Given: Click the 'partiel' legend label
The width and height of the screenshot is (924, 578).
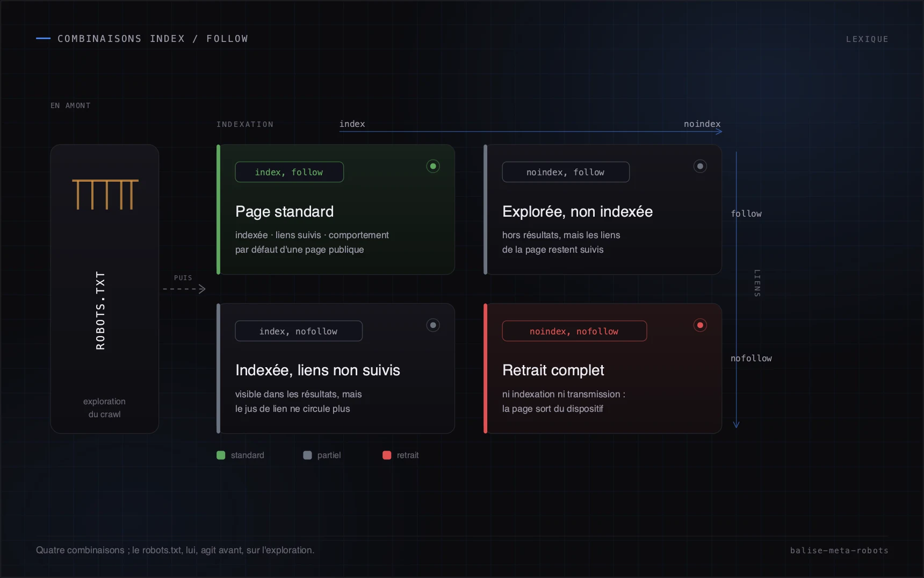Looking at the screenshot, I should (329, 455).
